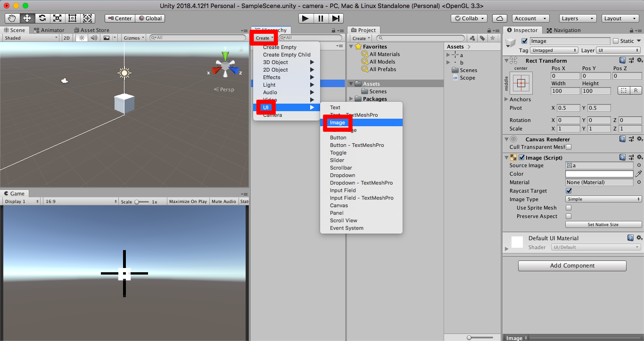Lock the Inspector panel
644x341 pixels.
click(632, 30)
